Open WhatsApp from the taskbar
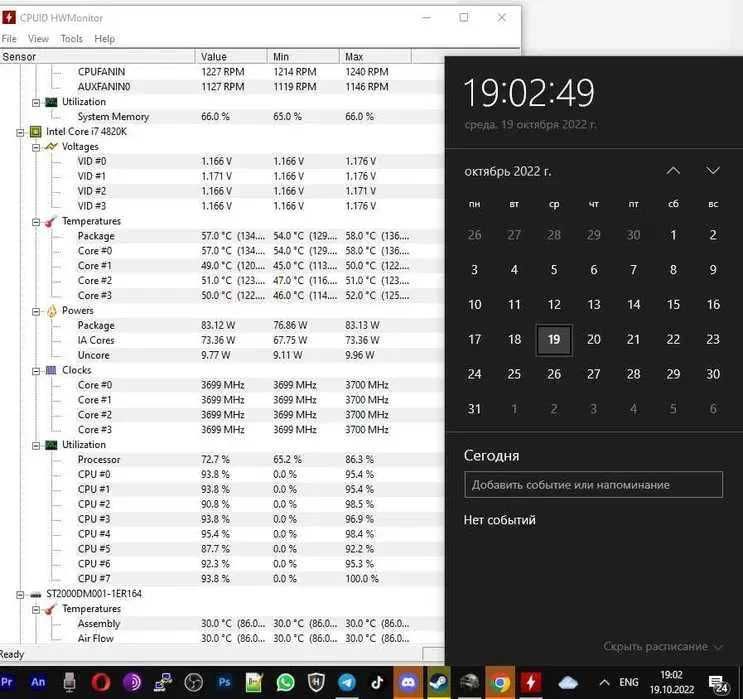743x699 pixels. (x=285, y=682)
